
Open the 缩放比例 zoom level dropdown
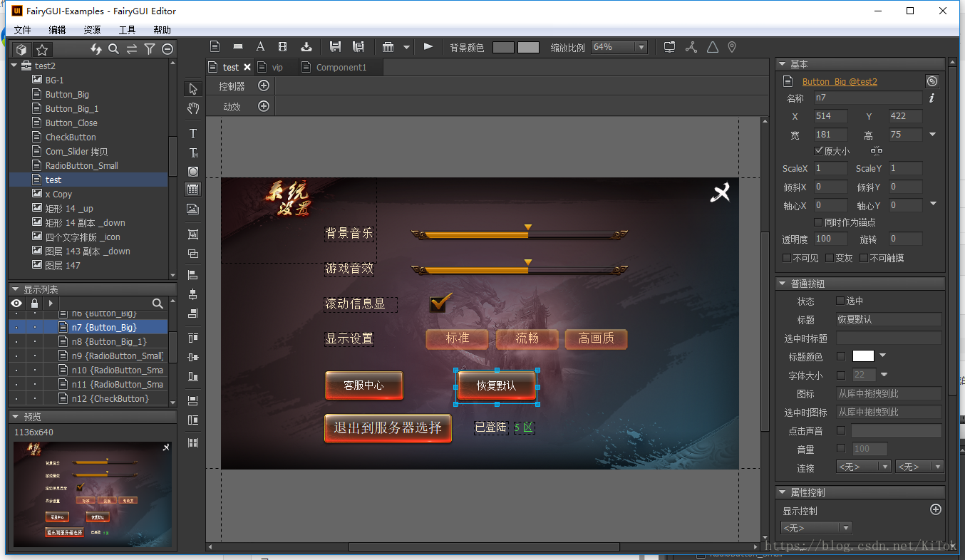click(640, 46)
